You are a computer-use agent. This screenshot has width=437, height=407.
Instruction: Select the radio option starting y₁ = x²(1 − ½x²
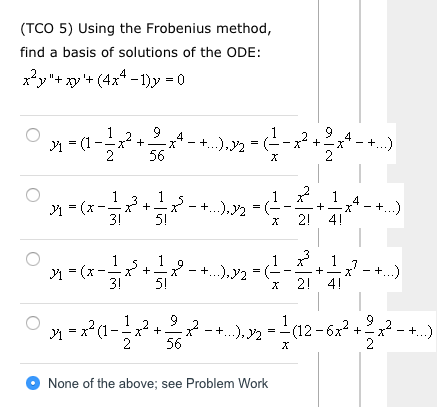coord(33,323)
